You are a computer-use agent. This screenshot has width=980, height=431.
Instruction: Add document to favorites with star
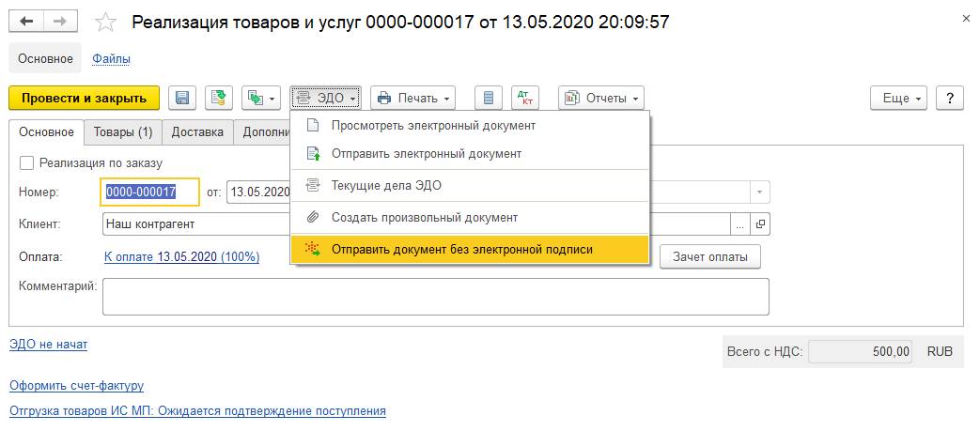107,22
